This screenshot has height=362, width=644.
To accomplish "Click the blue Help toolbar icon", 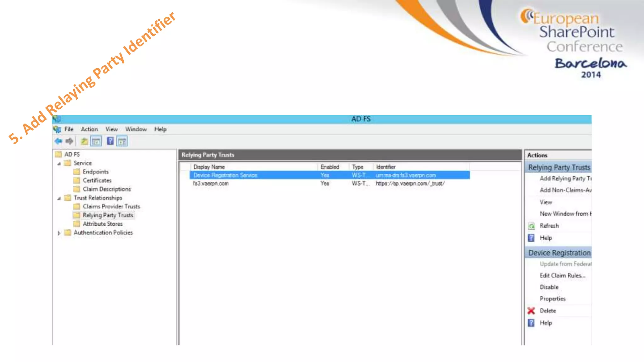I will (110, 141).
